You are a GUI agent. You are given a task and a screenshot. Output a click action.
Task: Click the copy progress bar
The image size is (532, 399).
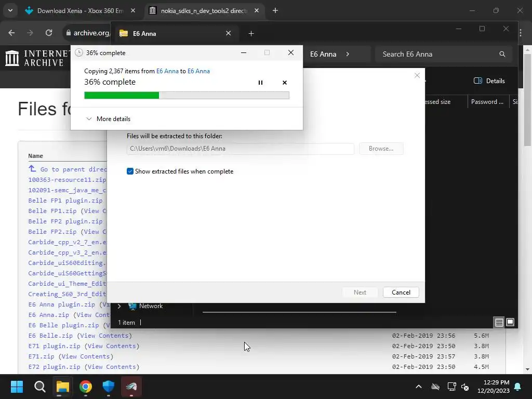(187, 96)
